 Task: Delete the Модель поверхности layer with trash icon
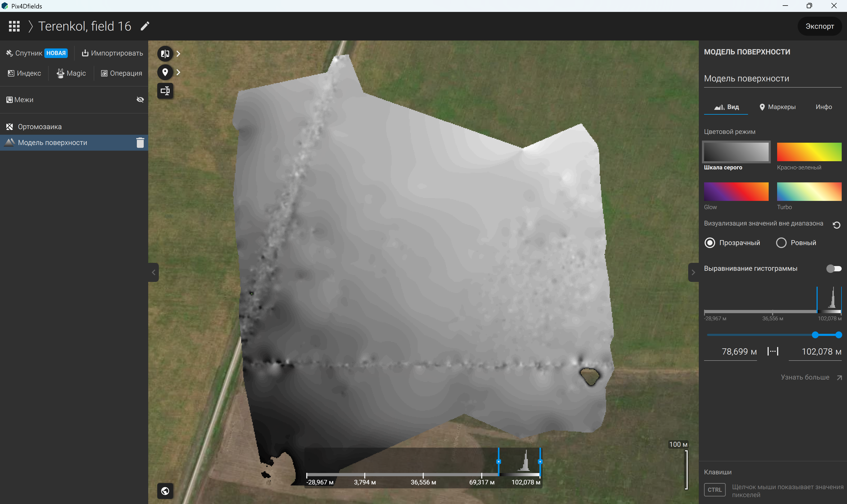140,143
